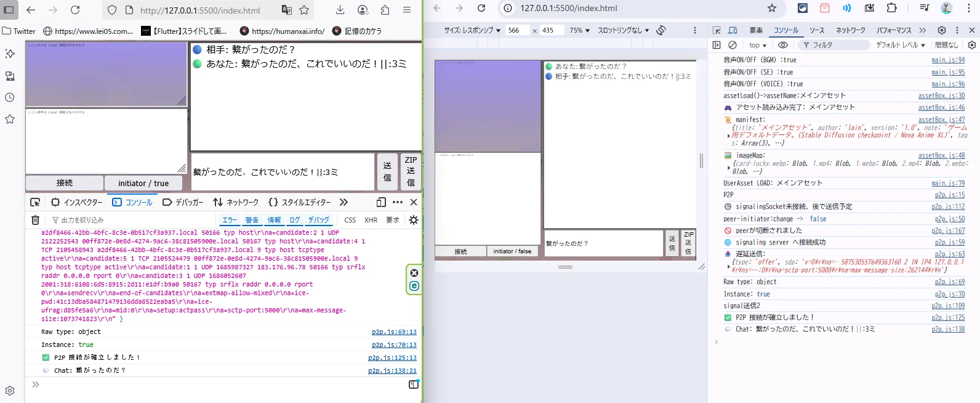The image size is (980, 403).
Task: Expand the デフォルト レベル log level dropdown
Action: click(x=901, y=45)
